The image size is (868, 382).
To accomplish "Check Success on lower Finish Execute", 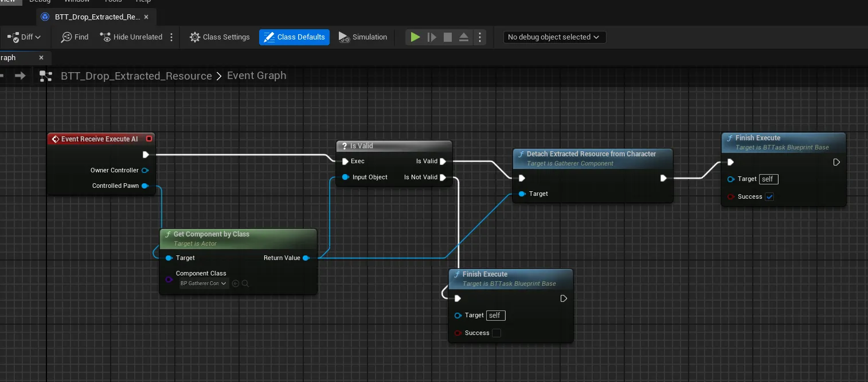I will point(496,333).
